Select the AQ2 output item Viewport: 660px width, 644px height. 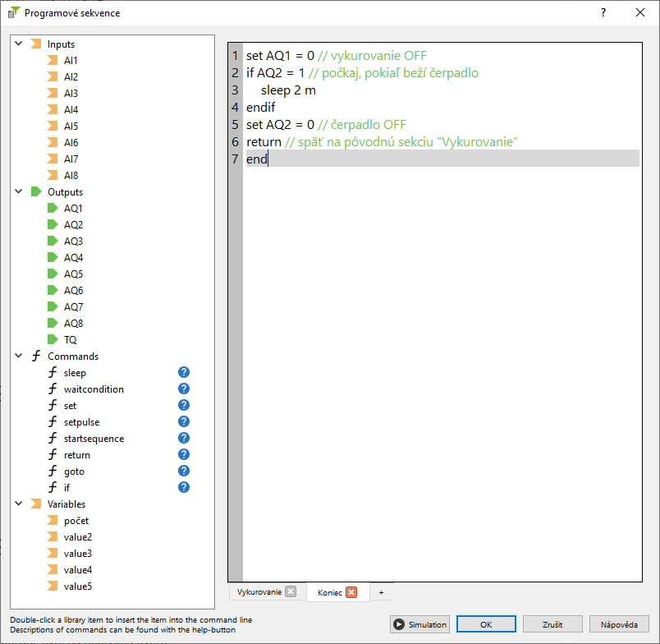[73, 224]
